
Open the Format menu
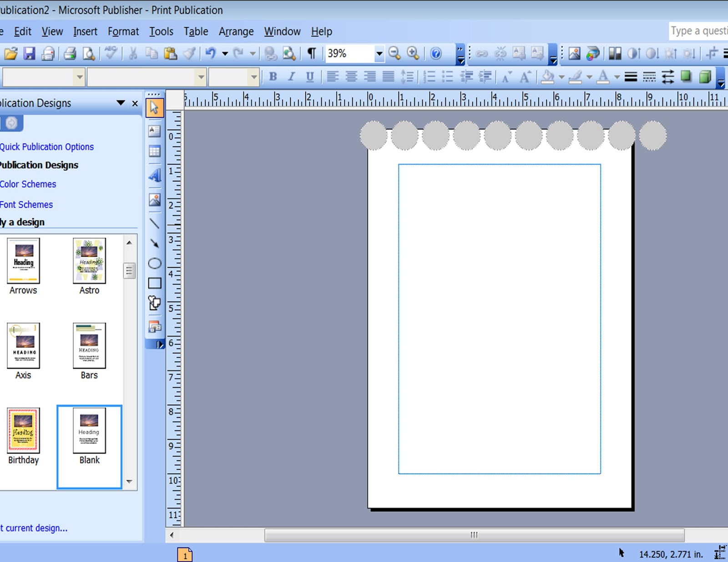pos(123,31)
